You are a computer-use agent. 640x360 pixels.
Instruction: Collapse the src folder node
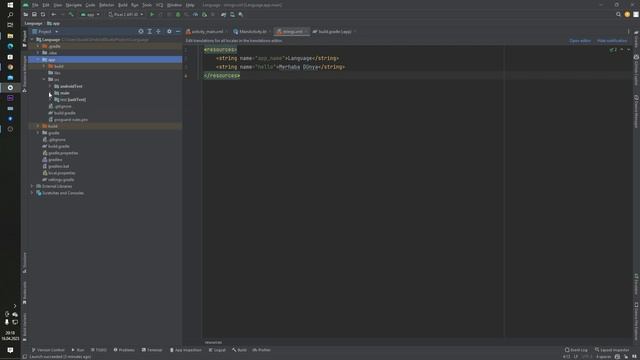click(44, 80)
